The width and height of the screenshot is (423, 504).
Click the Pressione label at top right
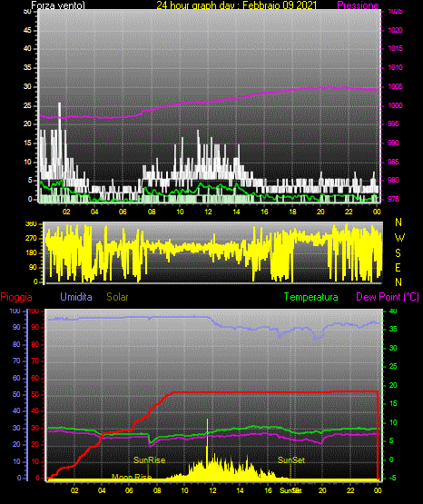pyautogui.click(x=358, y=5)
